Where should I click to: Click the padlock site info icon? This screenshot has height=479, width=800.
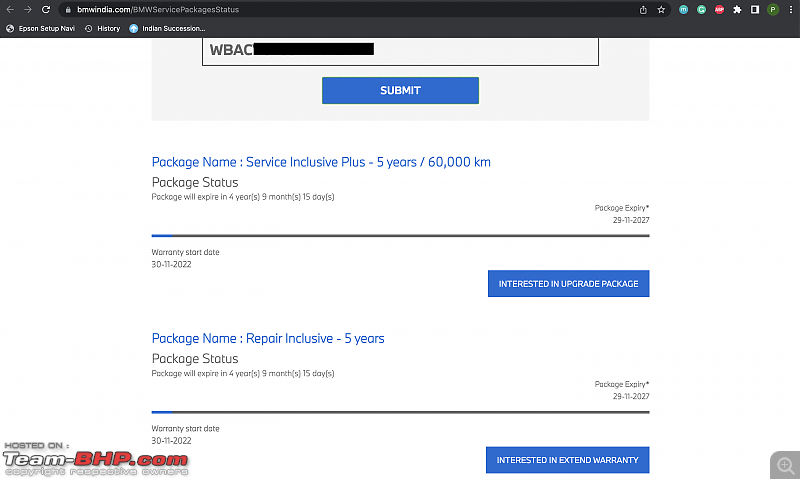68,10
